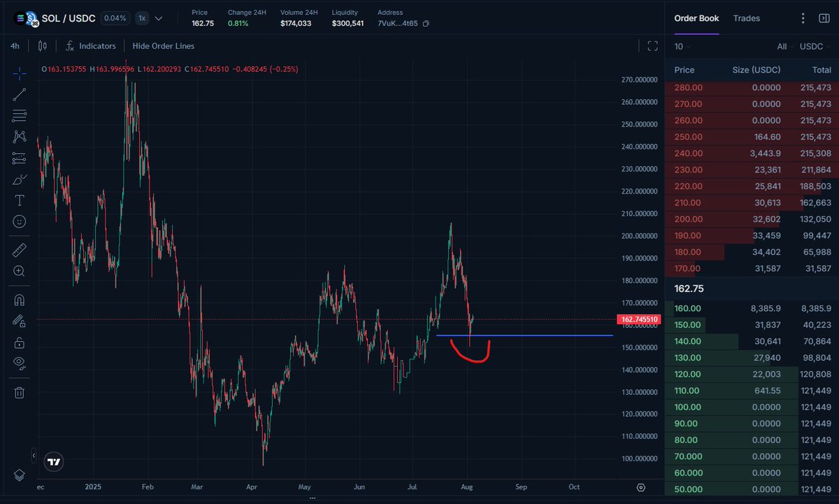Collapse the order book side panel
This screenshot has height=504, width=839.
824,18
